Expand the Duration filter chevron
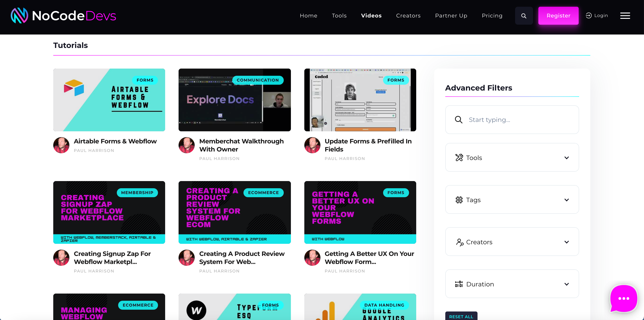644x320 pixels. (x=567, y=284)
